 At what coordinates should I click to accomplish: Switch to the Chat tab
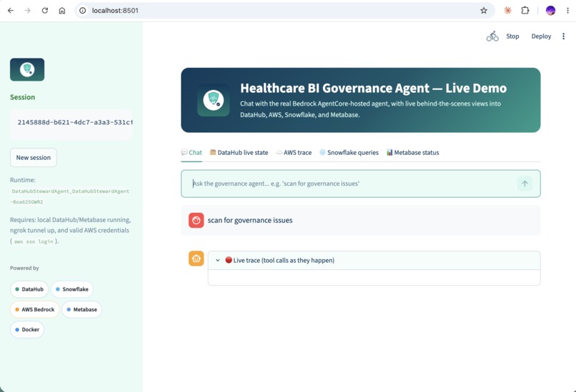(x=192, y=152)
